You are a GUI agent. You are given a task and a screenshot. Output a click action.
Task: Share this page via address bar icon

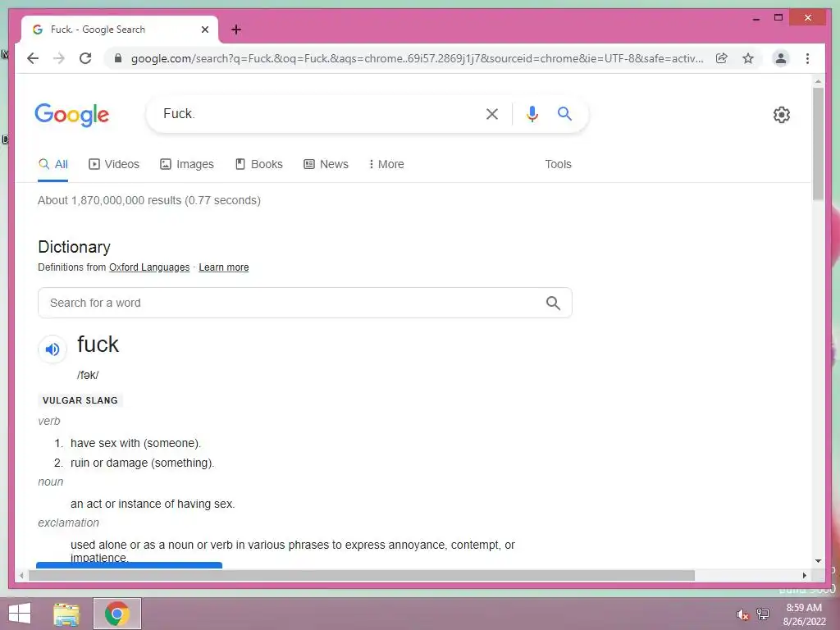click(x=722, y=58)
